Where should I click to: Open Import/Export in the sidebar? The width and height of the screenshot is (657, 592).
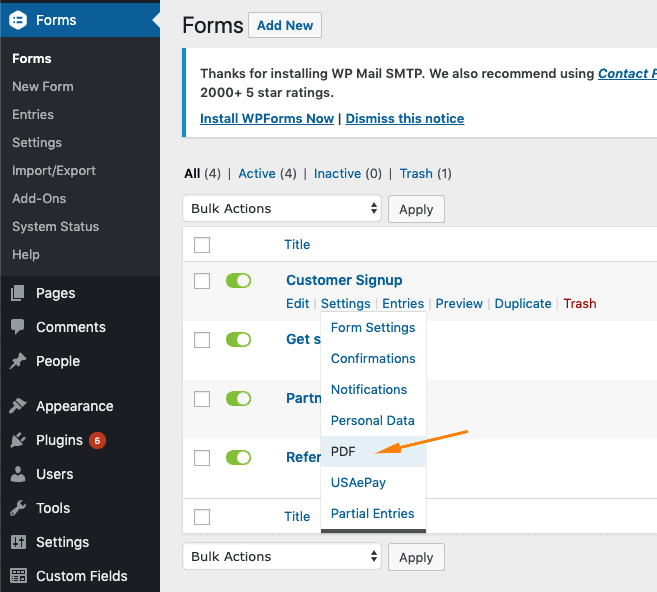tap(54, 171)
